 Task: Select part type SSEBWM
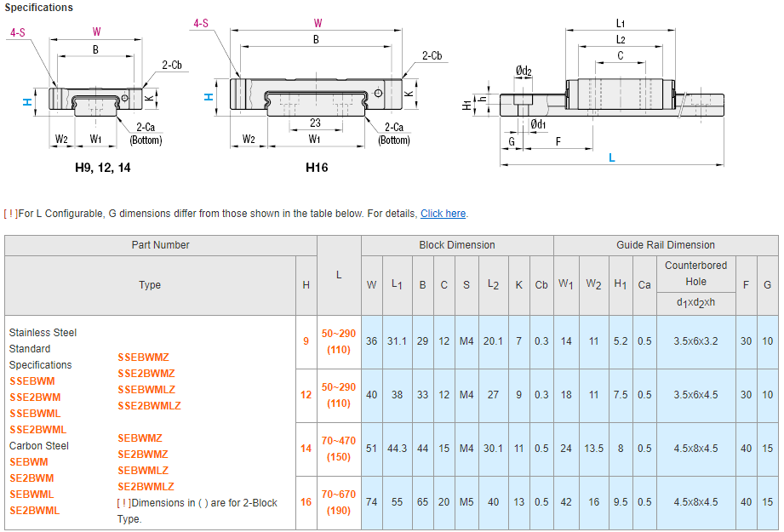coord(32,381)
